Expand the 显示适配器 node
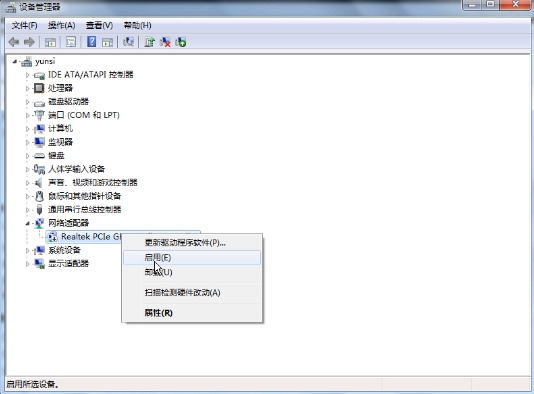 (x=28, y=264)
